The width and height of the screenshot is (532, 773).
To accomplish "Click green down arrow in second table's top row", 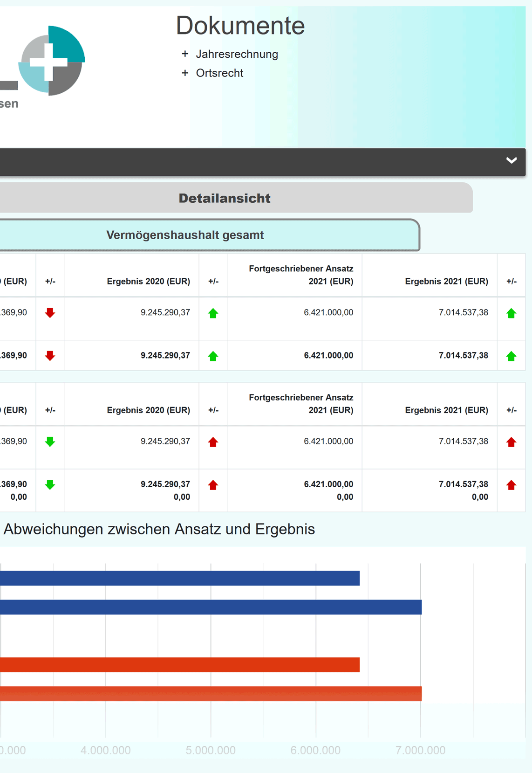I will pyautogui.click(x=50, y=442).
